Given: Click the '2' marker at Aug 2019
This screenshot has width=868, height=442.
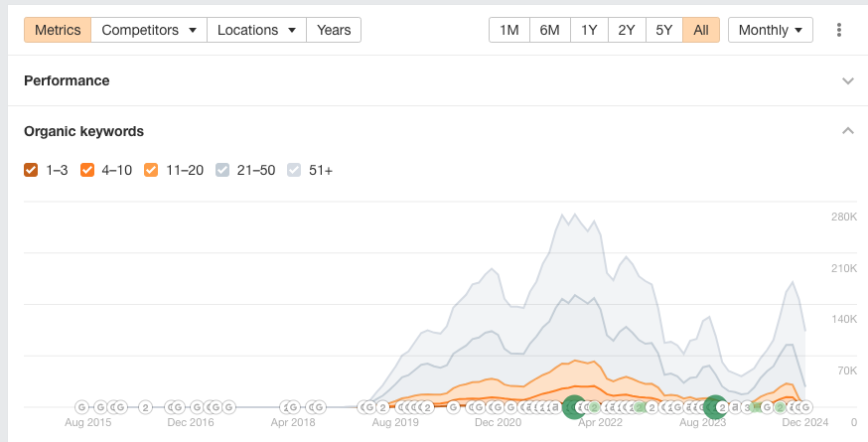Looking at the screenshot, I should tap(382, 407).
